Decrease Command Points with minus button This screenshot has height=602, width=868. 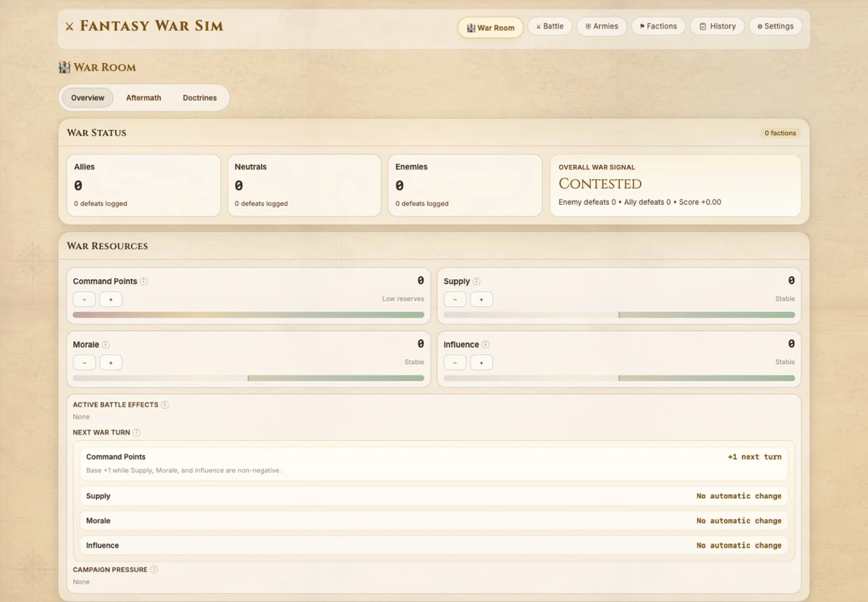[84, 299]
